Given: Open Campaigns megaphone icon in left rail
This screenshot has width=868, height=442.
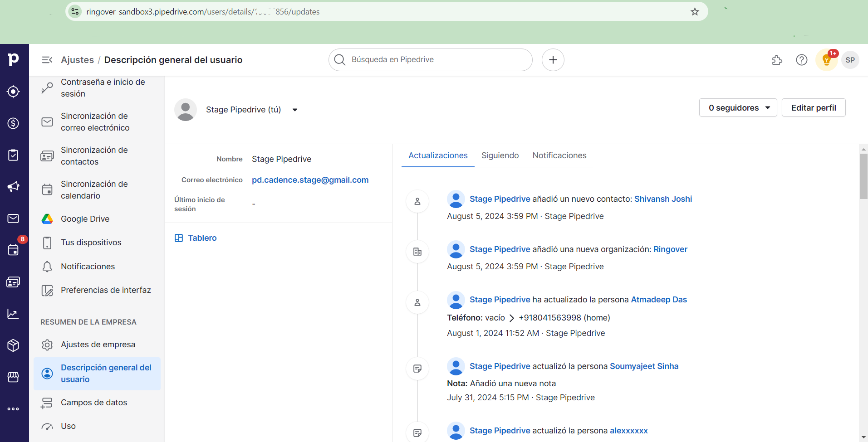Looking at the screenshot, I should click(13, 187).
